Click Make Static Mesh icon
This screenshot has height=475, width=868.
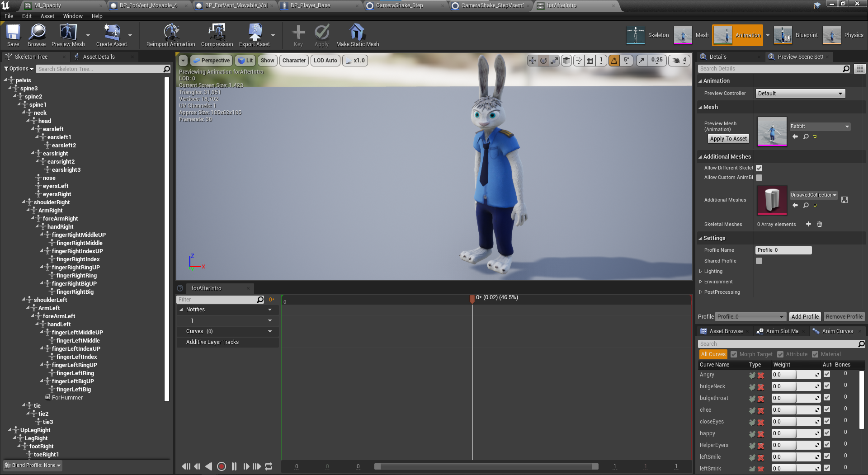click(357, 35)
